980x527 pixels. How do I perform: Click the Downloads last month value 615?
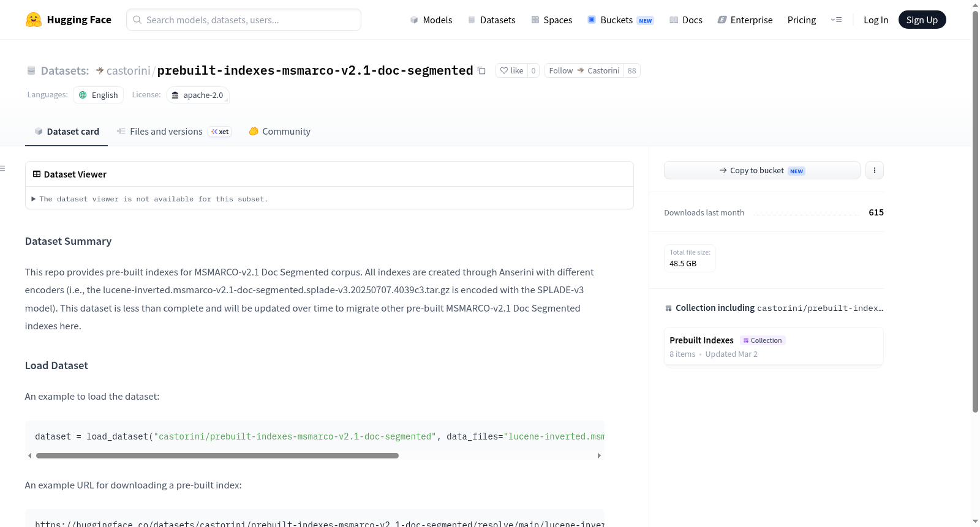[x=876, y=212]
